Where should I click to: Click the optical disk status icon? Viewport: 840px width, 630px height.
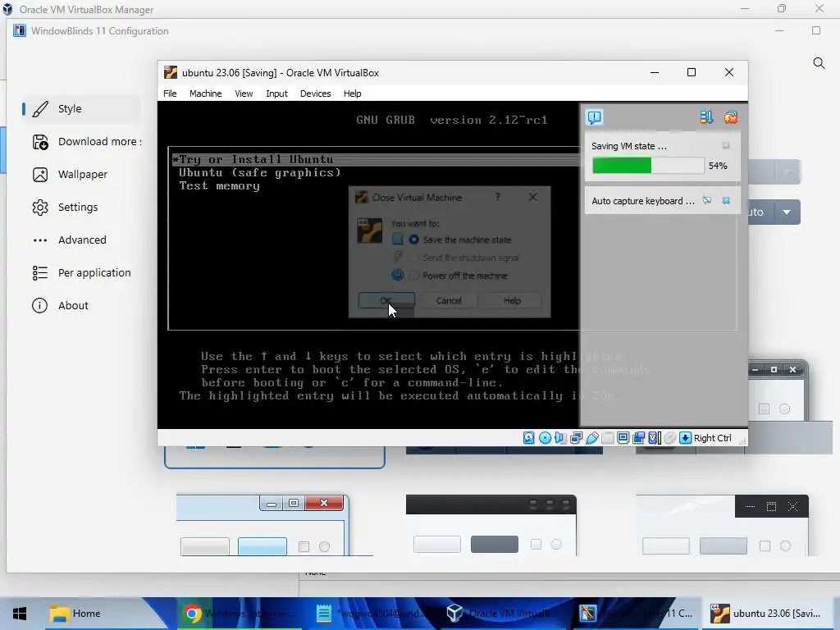click(545, 438)
